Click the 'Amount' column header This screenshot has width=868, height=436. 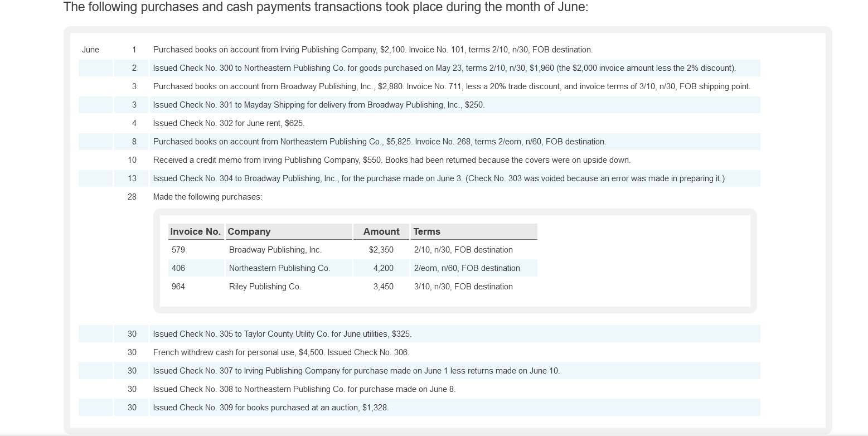coord(381,231)
